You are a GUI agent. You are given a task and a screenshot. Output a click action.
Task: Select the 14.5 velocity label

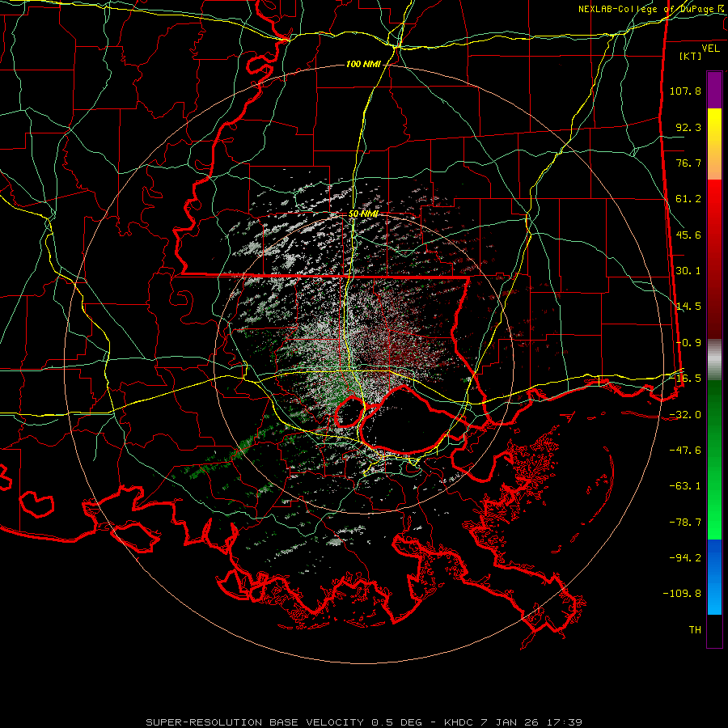pyautogui.click(x=688, y=307)
